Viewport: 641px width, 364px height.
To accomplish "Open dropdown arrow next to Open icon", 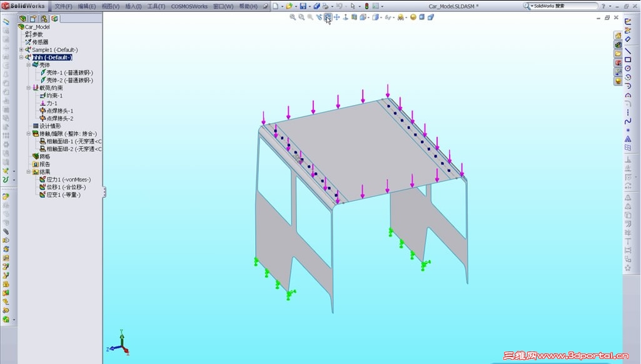I will [296, 6].
